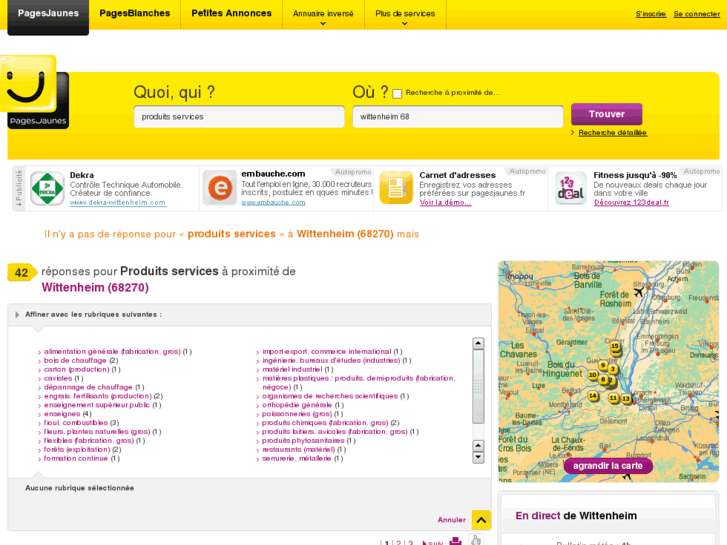Viewport: 727px width, 545px height.
Task: Select map marker number 14
Action: click(593, 396)
